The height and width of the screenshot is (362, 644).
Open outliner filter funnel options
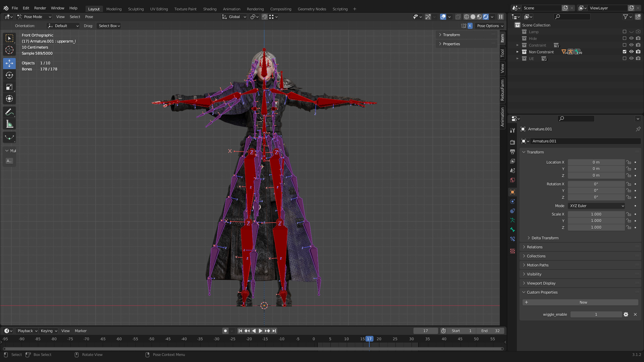coord(627,17)
